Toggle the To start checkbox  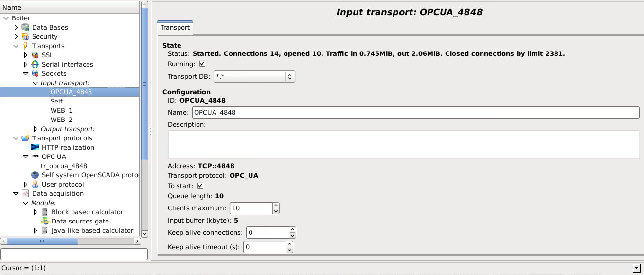click(200, 186)
